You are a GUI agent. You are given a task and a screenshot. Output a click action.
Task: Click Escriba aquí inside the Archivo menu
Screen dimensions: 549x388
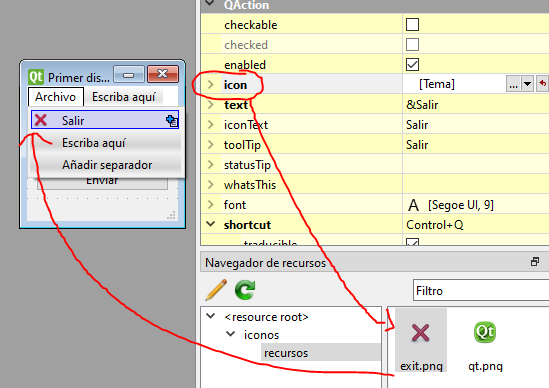pyautogui.click(x=93, y=143)
